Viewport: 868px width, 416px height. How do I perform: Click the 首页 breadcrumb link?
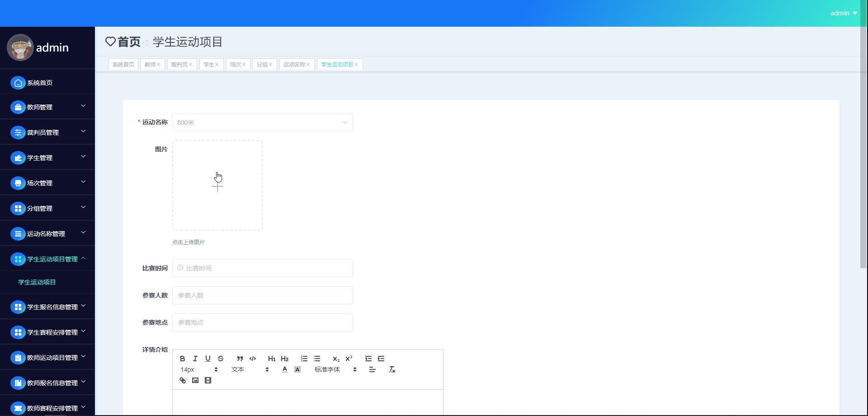pyautogui.click(x=129, y=42)
